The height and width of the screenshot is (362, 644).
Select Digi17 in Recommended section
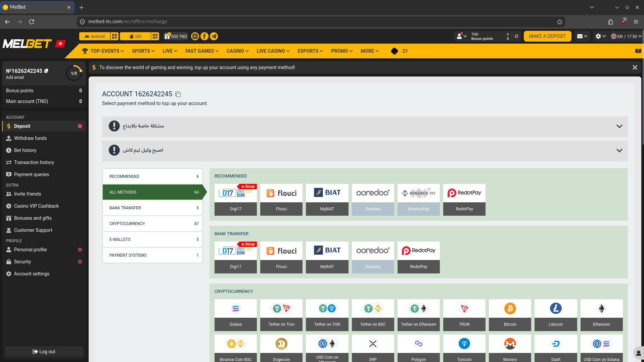pos(236,200)
